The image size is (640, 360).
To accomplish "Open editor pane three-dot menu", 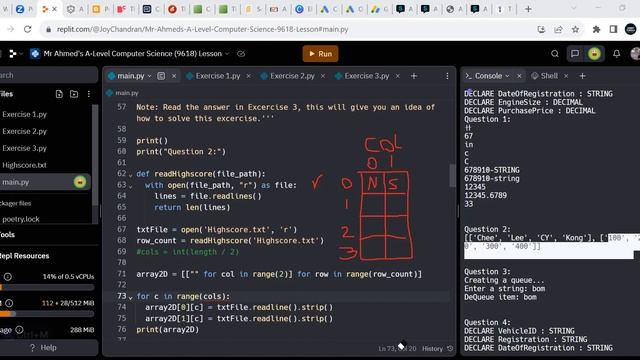I will 447,76.
